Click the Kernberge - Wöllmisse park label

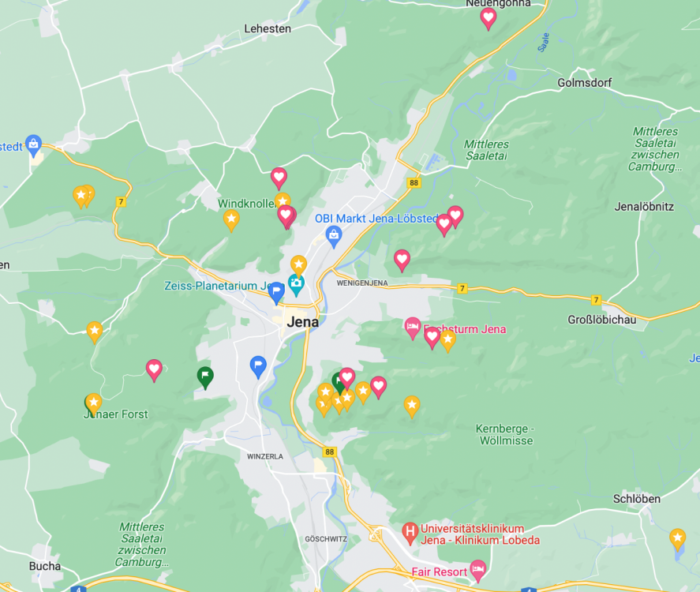point(506,434)
